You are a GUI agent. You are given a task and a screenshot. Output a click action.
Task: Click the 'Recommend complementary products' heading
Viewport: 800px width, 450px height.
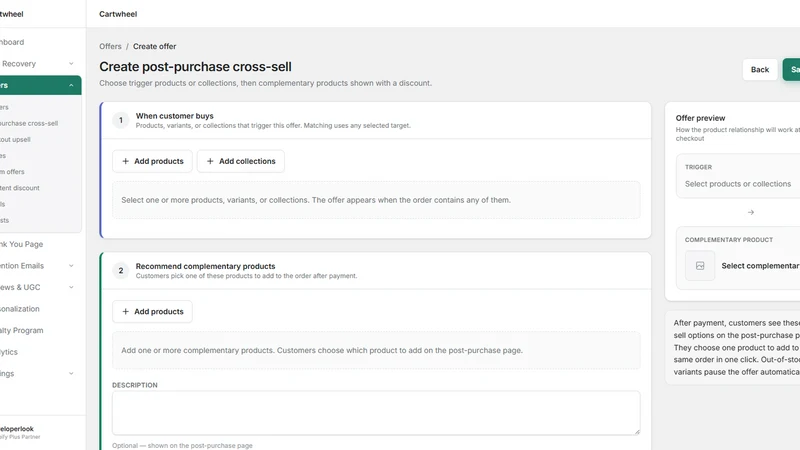[205, 266]
